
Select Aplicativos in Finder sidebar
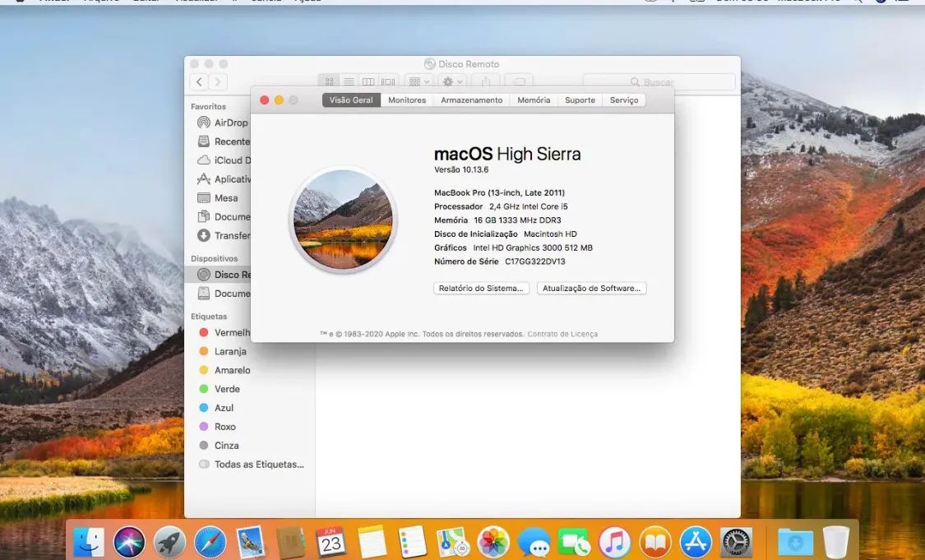point(223,179)
